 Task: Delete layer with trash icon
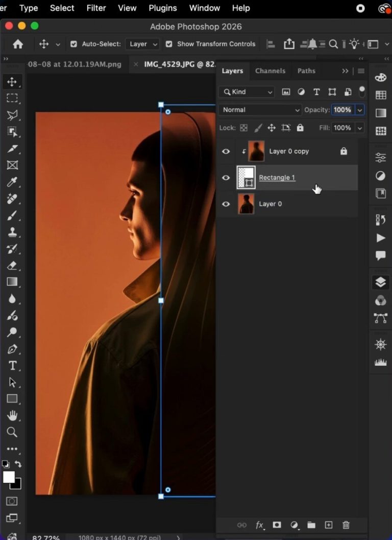click(x=346, y=525)
